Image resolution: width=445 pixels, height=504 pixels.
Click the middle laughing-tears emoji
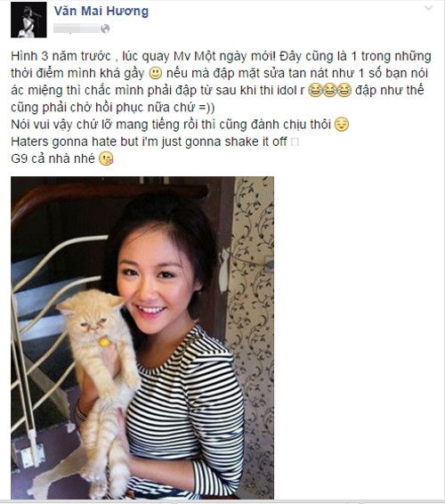[329, 90]
